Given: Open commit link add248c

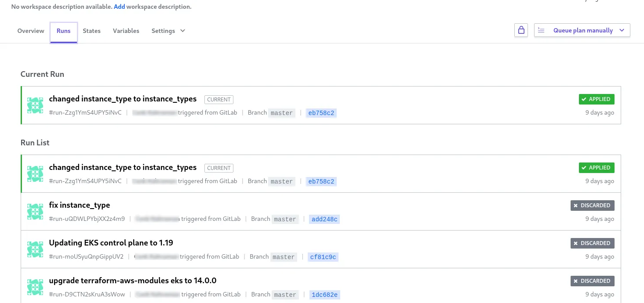Looking at the screenshot, I should [x=324, y=219].
